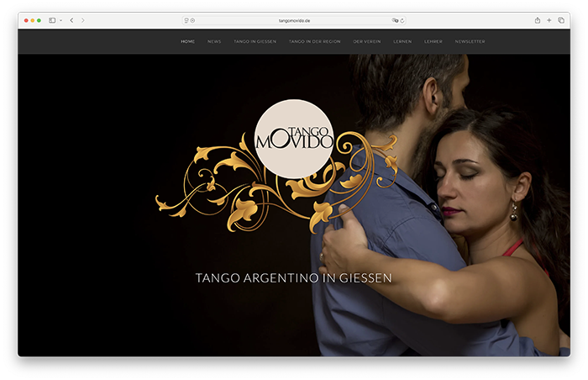The image size is (588, 380).
Task: Open a new tab with plus icon
Action: [x=549, y=20]
